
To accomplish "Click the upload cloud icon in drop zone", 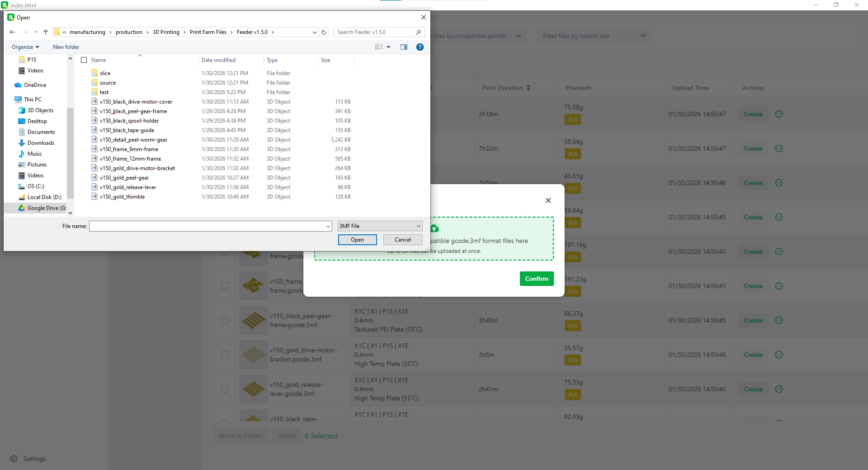I will pos(434,228).
